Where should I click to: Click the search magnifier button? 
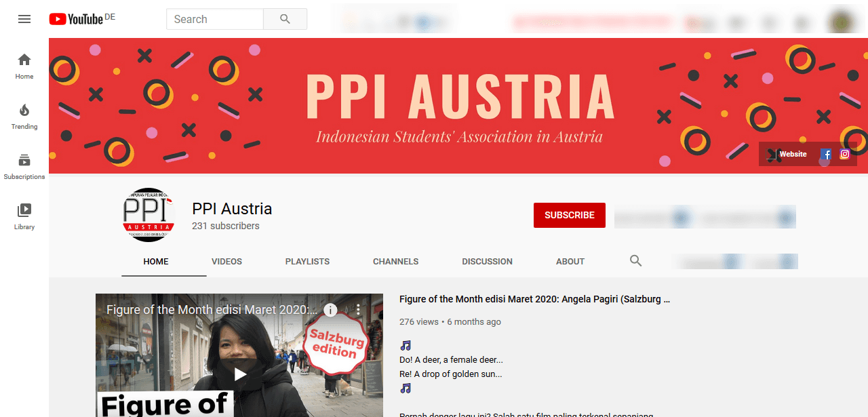[285, 19]
